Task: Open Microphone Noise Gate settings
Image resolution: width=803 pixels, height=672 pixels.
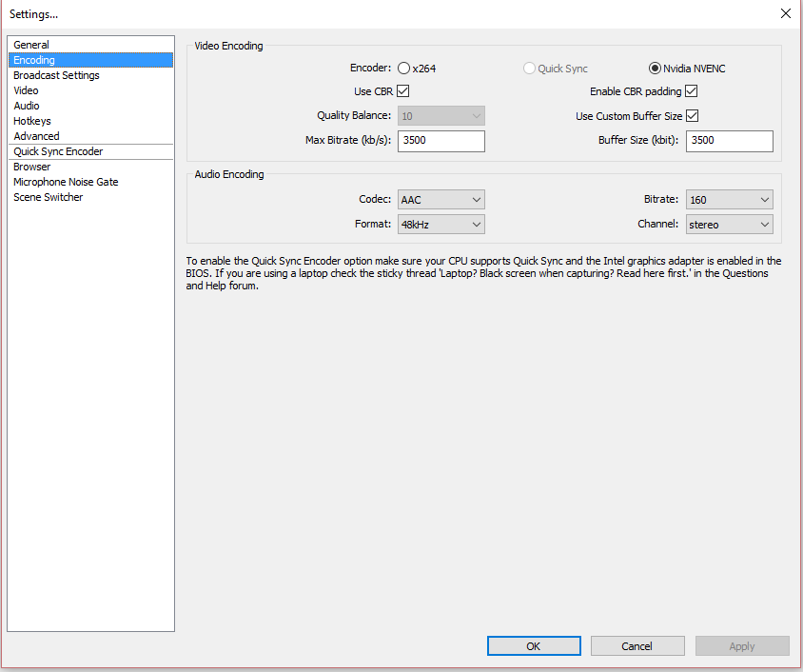Action: tap(90, 182)
